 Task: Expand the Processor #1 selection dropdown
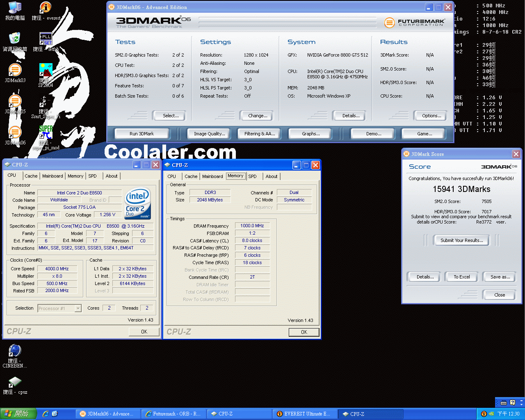tap(78, 308)
